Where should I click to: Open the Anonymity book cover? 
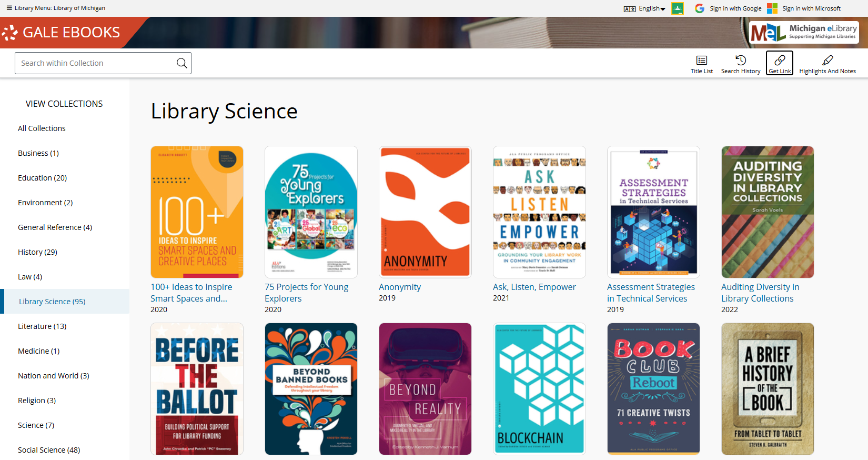425,212
